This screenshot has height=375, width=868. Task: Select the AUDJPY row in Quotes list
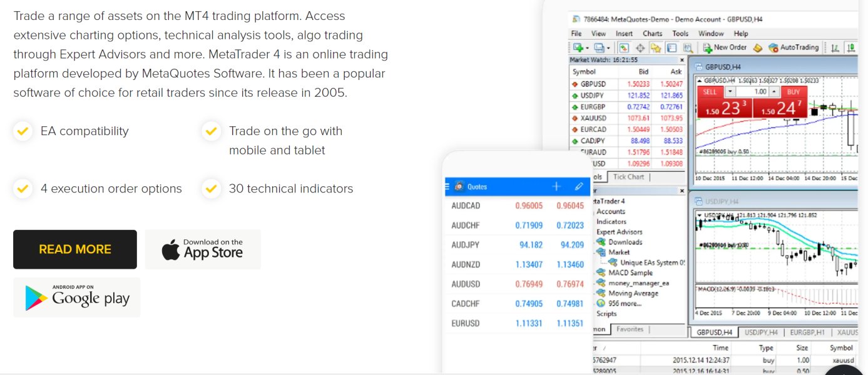(516, 245)
